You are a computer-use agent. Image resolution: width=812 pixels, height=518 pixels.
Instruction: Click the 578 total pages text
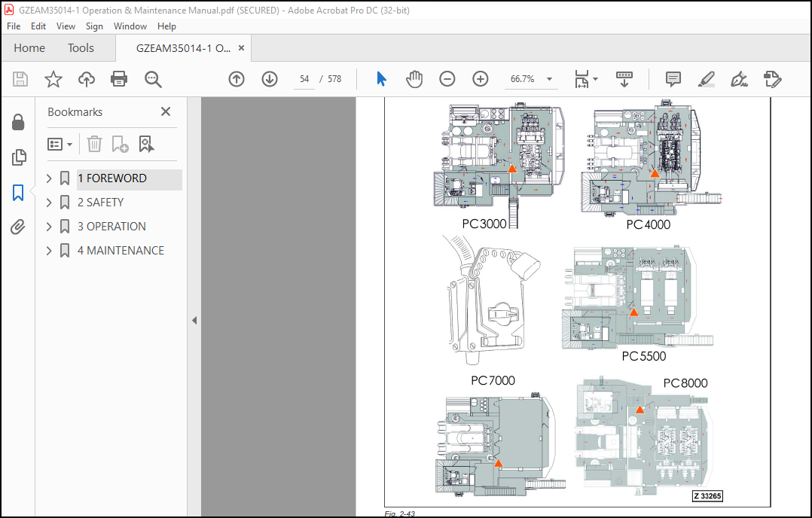(334, 79)
